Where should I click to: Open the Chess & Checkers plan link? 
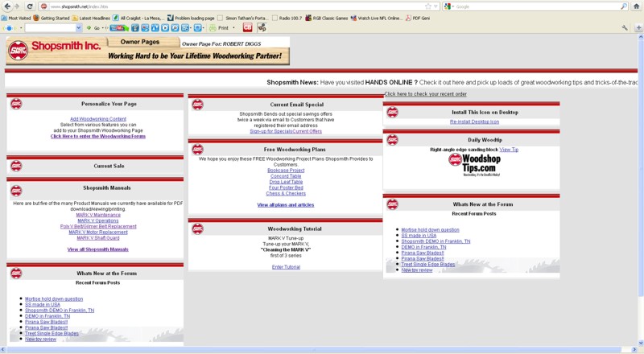pyautogui.click(x=286, y=193)
